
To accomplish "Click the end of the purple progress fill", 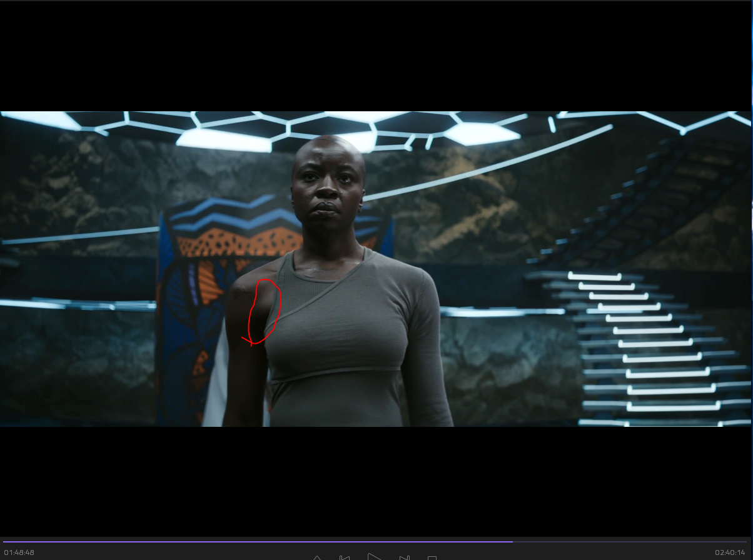I will (x=512, y=541).
